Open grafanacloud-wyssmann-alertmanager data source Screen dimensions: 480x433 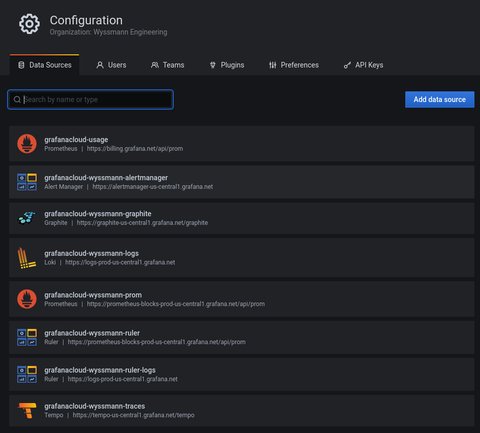pos(242,182)
